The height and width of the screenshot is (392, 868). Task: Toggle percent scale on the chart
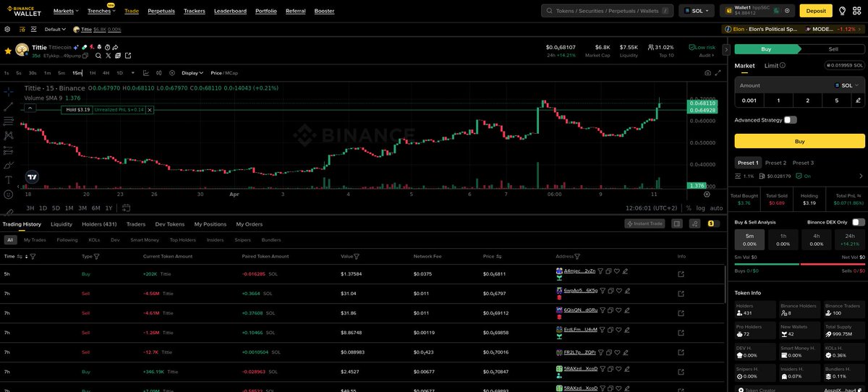[x=689, y=208]
